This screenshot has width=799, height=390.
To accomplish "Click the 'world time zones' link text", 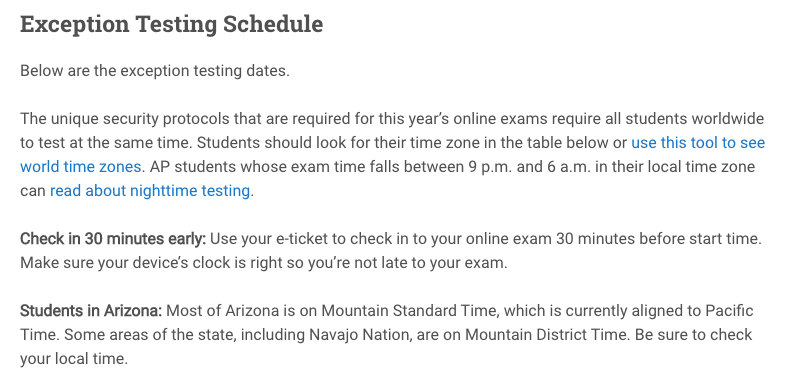I will pos(81,167).
